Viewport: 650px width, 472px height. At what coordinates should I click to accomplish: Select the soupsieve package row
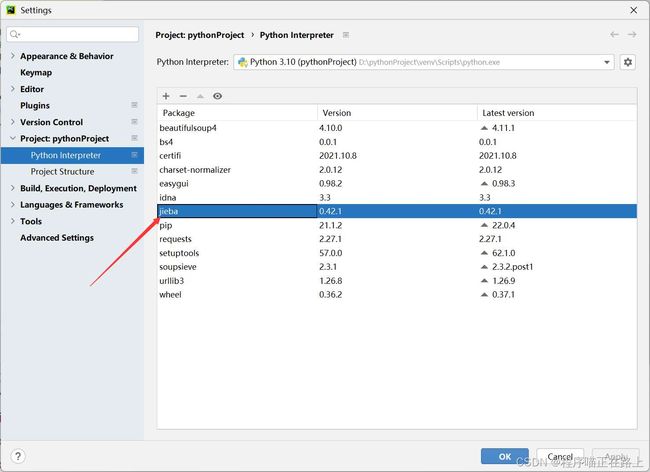pos(397,267)
